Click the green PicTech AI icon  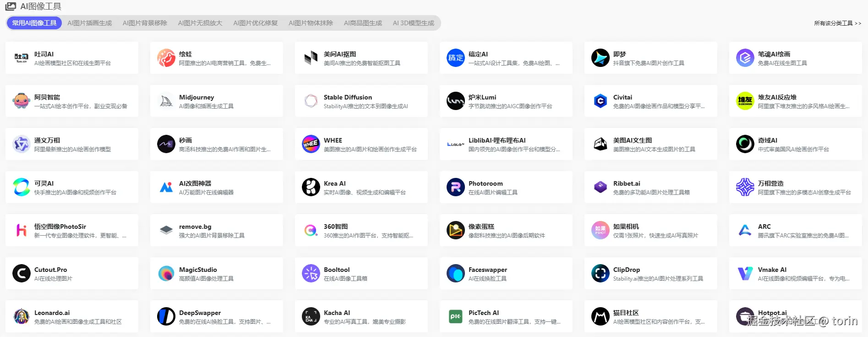click(456, 316)
